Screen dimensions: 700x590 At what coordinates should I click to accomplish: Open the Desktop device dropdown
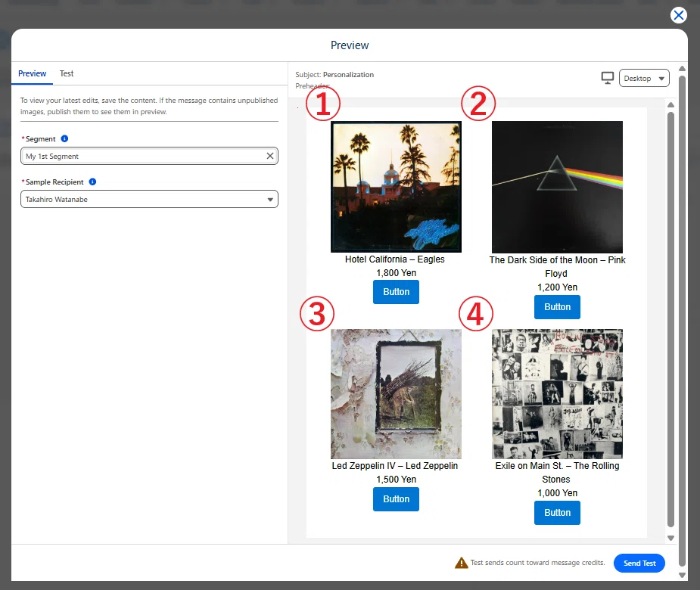click(x=644, y=78)
